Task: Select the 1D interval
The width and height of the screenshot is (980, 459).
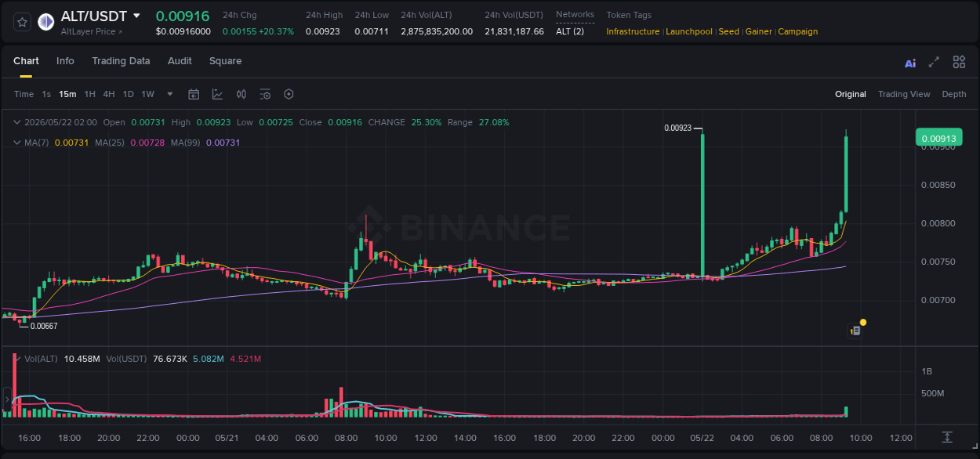Action: 128,94
